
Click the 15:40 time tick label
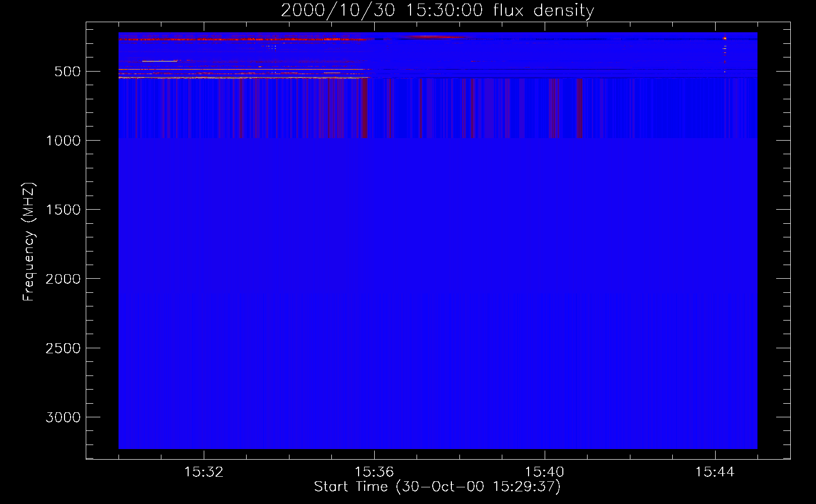[x=545, y=472]
